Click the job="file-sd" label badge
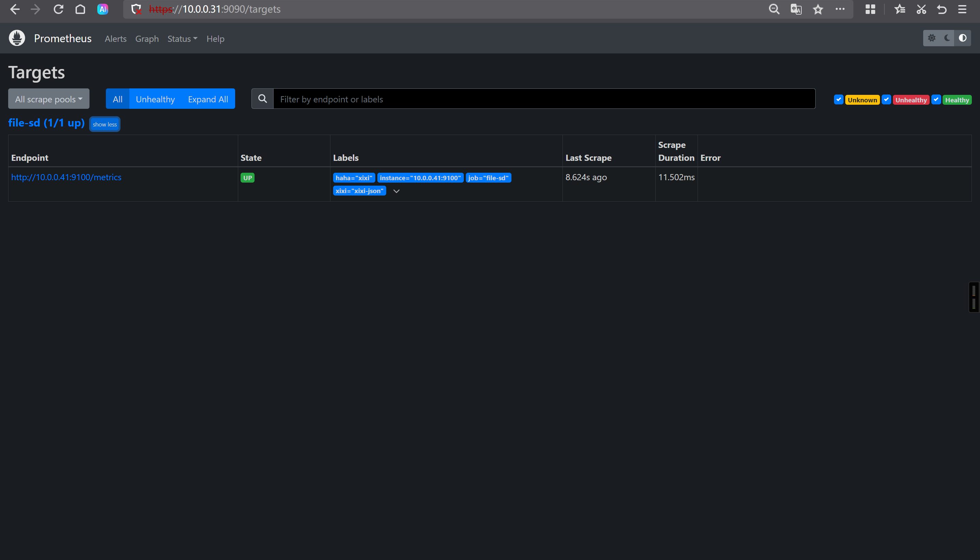 (x=488, y=178)
